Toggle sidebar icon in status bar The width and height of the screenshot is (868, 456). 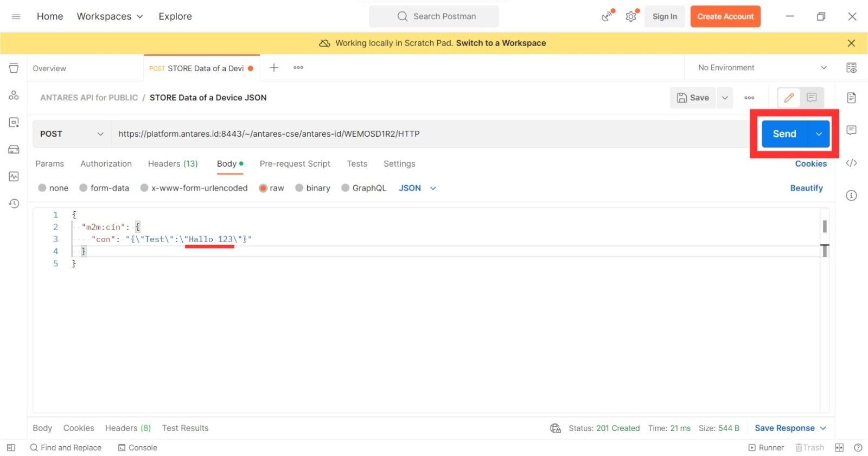[11, 448]
